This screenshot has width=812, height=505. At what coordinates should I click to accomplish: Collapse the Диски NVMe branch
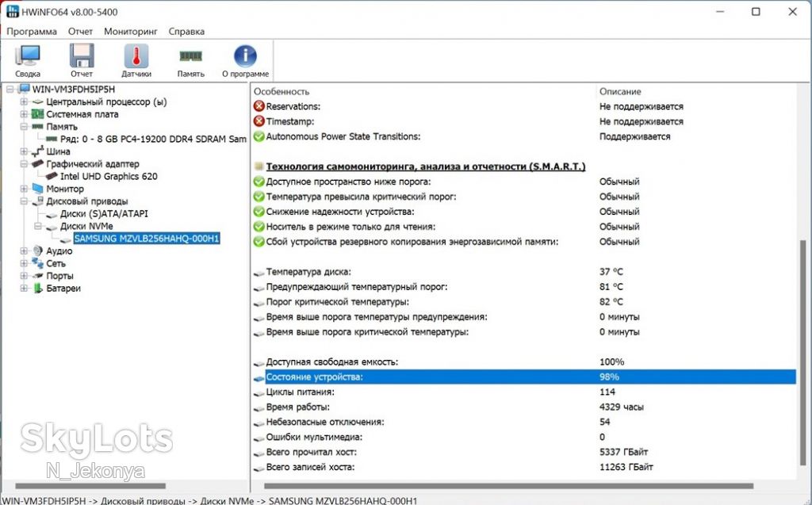click(x=38, y=226)
